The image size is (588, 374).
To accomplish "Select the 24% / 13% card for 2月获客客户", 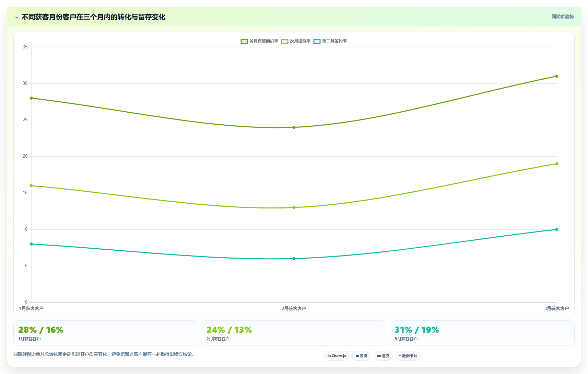I will click(x=294, y=333).
